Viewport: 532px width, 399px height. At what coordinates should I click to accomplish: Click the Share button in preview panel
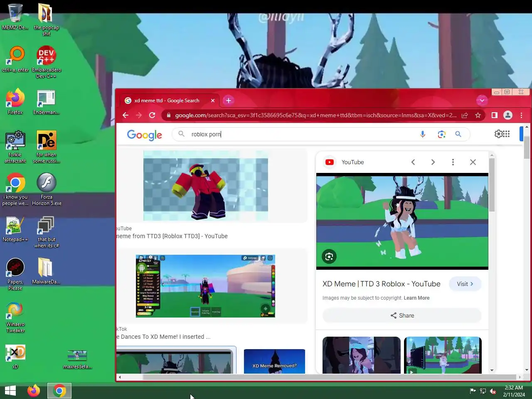(x=402, y=315)
